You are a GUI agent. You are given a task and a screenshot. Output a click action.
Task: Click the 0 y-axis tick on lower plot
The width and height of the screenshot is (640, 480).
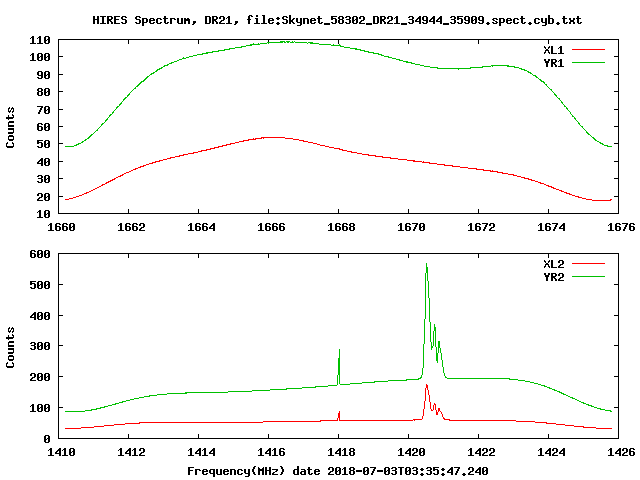click(x=47, y=439)
